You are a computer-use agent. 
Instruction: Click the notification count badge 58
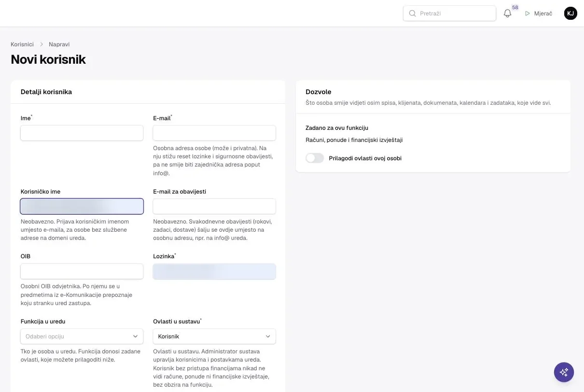click(515, 8)
